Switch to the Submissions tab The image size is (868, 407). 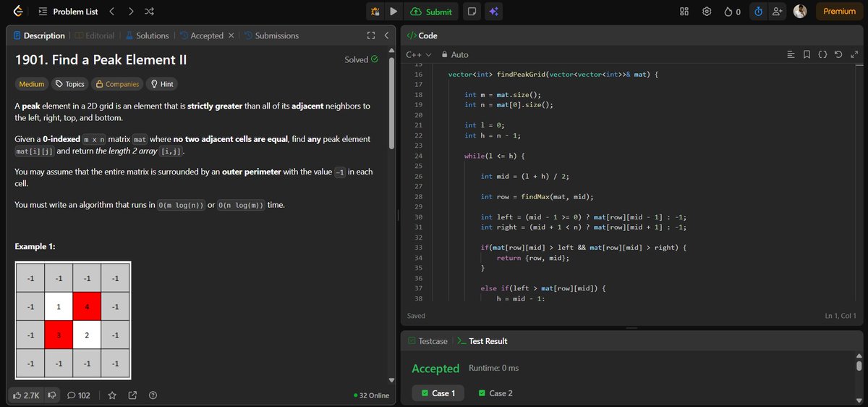[x=271, y=35]
